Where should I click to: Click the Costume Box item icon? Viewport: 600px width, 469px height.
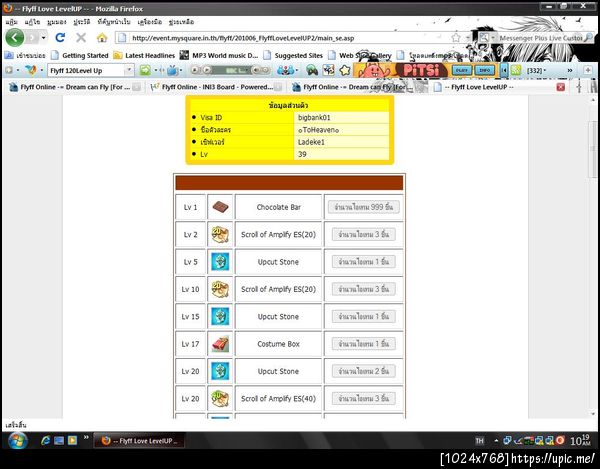[x=220, y=344]
